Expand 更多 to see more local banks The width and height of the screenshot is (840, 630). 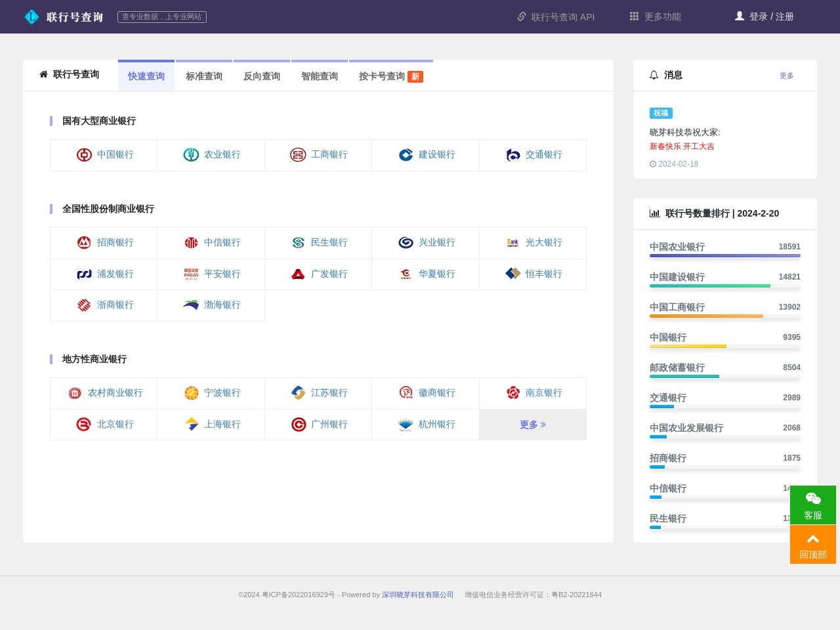(x=533, y=425)
